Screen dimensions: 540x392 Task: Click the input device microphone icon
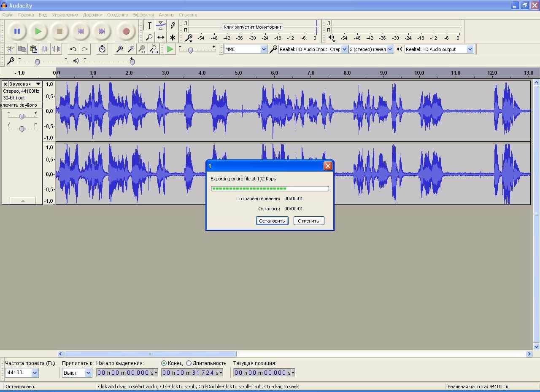pos(273,49)
